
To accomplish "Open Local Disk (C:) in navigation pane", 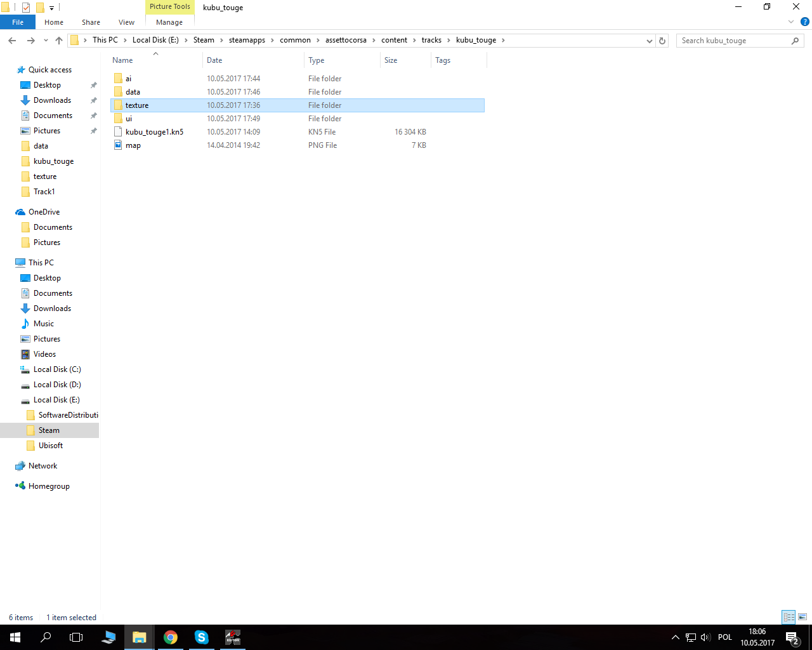I will 57,369.
